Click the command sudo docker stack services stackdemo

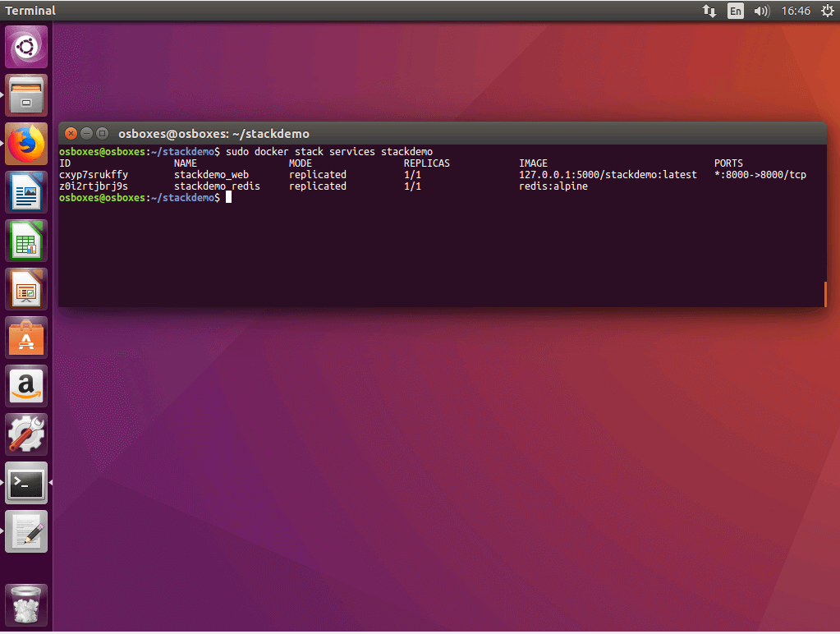point(329,152)
